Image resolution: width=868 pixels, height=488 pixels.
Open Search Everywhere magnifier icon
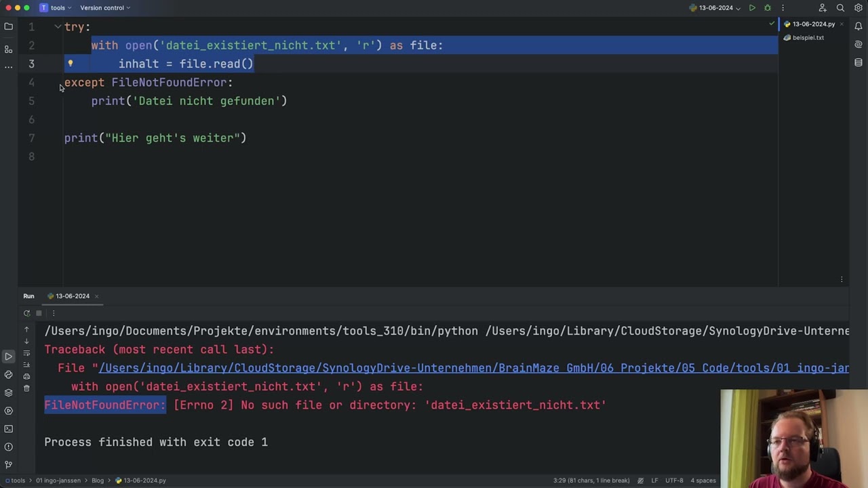(840, 8)
